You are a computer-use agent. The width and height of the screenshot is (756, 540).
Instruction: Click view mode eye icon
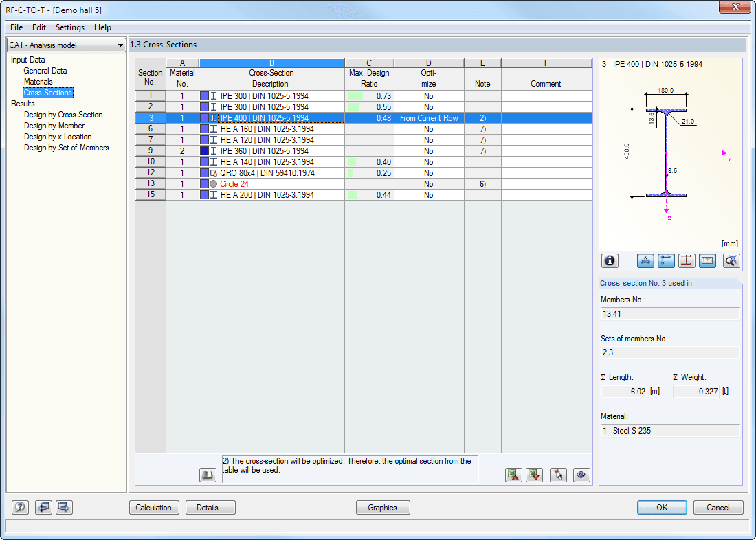pyautogui.click(x=582, y=475)
